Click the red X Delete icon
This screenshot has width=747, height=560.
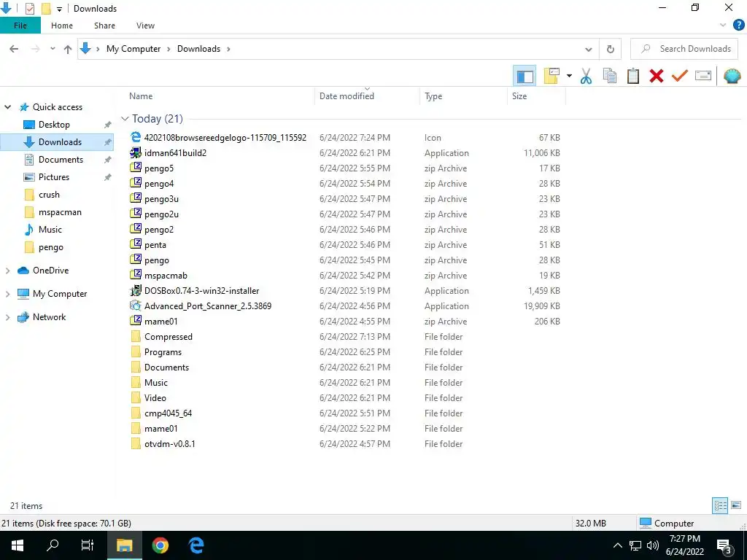click(x=656, y=76)
